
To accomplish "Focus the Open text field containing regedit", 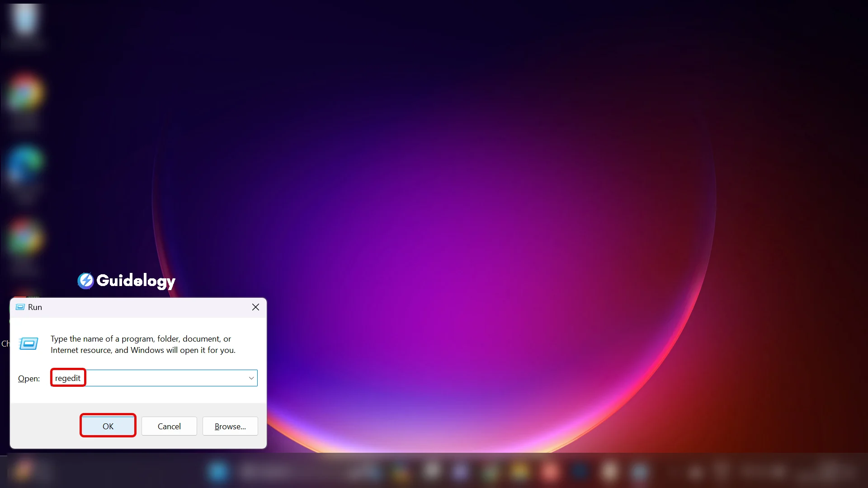I will click(154, 378).
